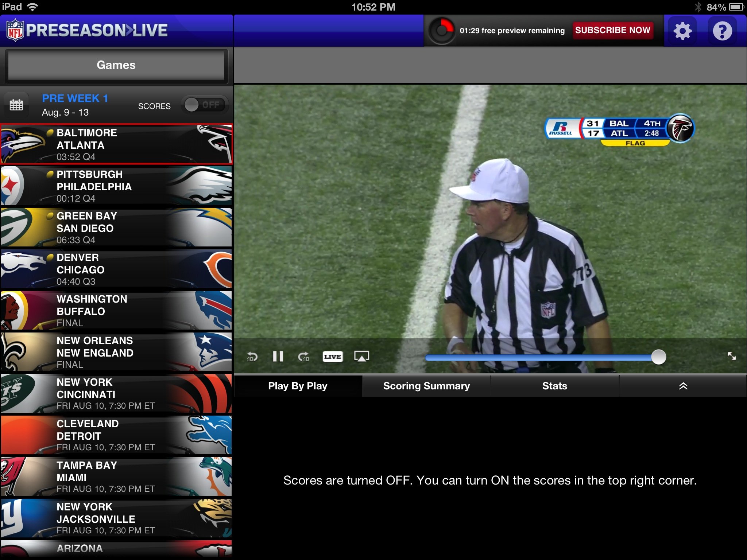Click the Jaguars logo icon

point(213,518)
